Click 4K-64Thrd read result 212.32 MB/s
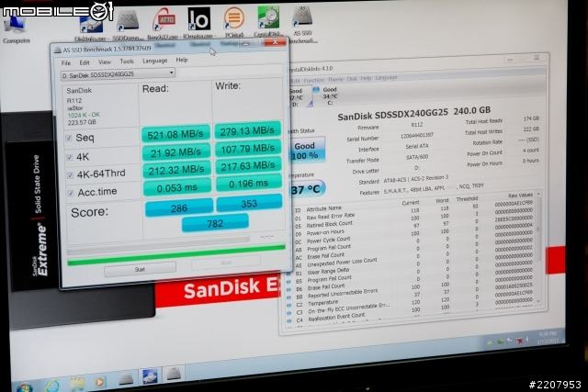The image size is (588, 392). pos(176,170)
